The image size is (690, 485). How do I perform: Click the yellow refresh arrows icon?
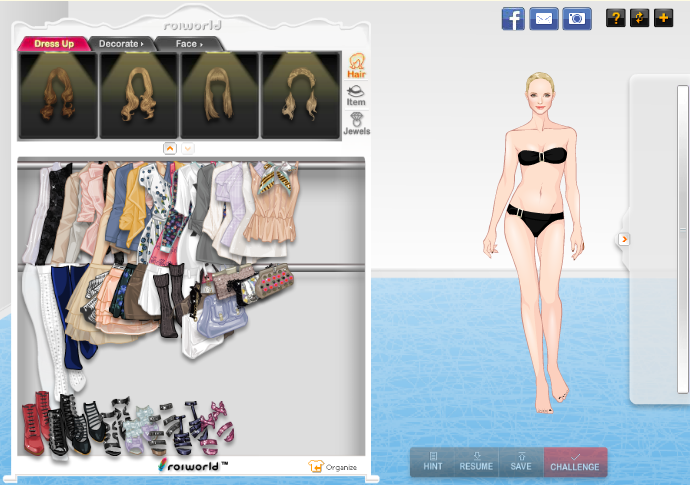click(639, 18)
